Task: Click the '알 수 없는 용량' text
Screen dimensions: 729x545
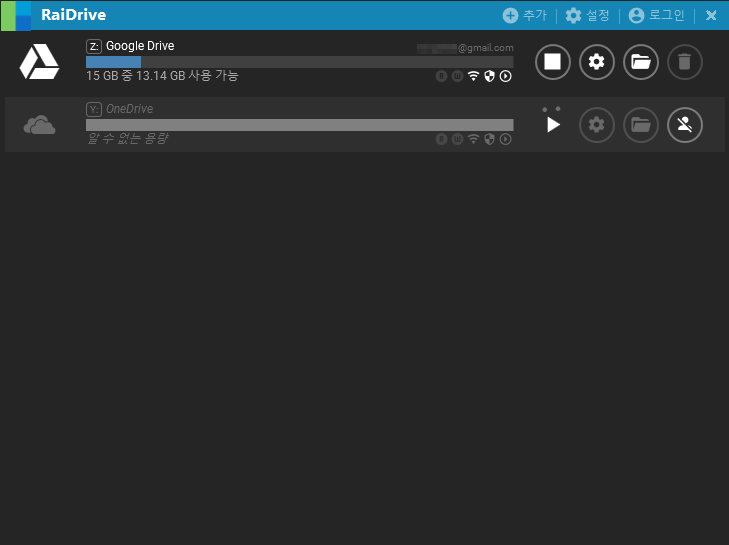Action: pos(128,139)
